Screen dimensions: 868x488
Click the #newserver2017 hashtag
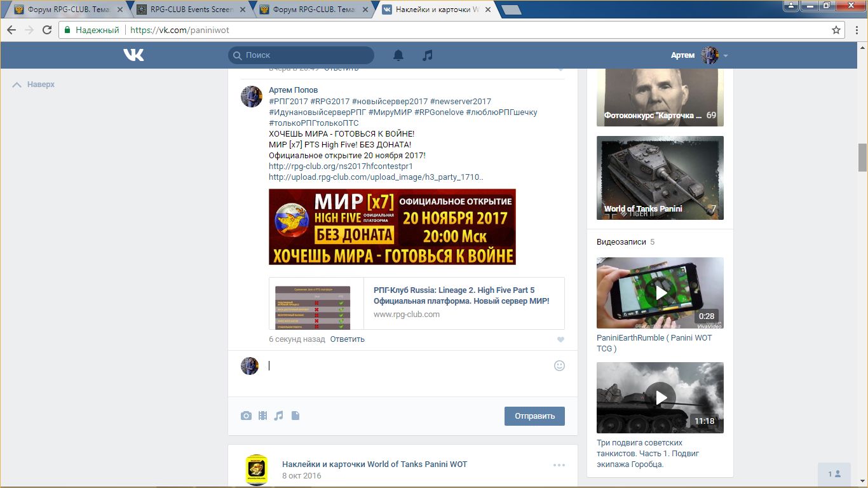click(x=461, y=102)
